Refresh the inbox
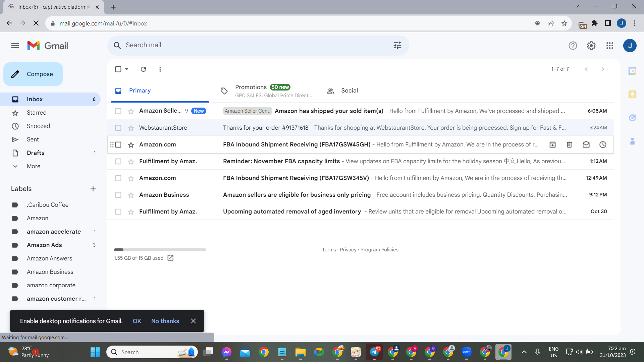Screen dimensions: 644x362 [x=143, y=69]
